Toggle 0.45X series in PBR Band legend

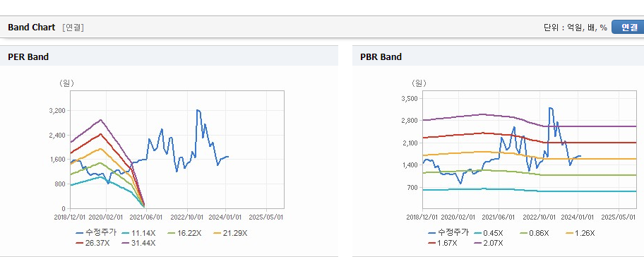tap(489, 233)
